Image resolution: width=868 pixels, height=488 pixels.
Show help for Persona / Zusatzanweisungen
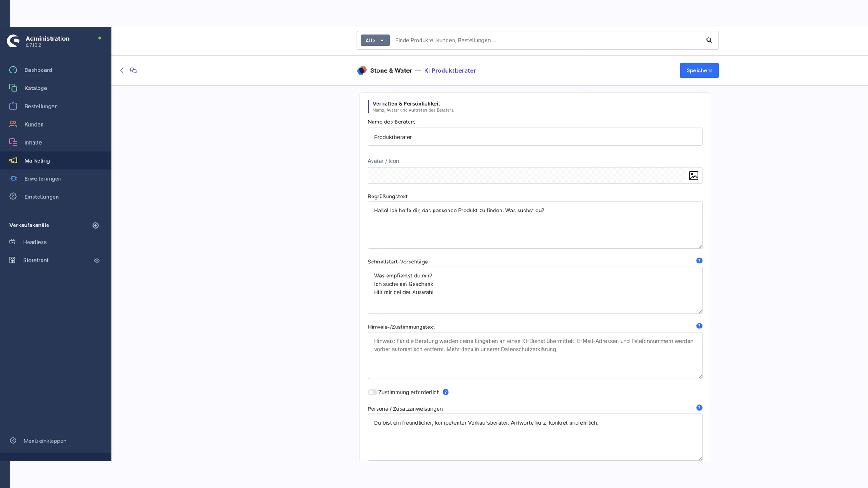699,408
